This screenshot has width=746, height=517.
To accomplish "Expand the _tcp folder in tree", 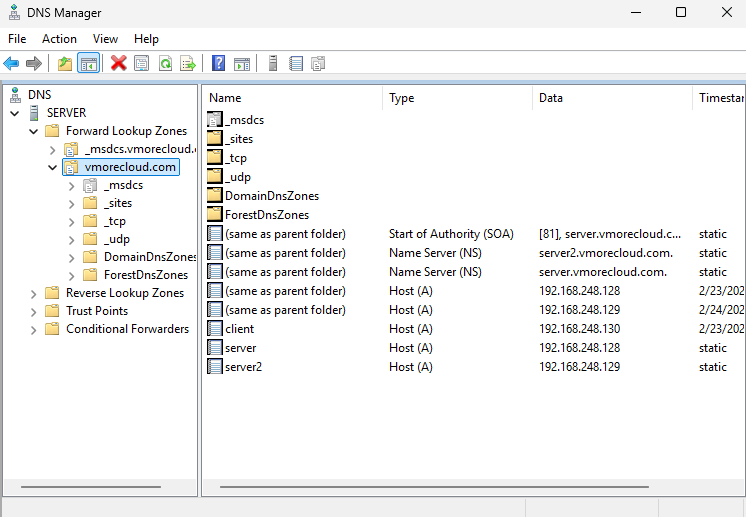I will 71,222.
